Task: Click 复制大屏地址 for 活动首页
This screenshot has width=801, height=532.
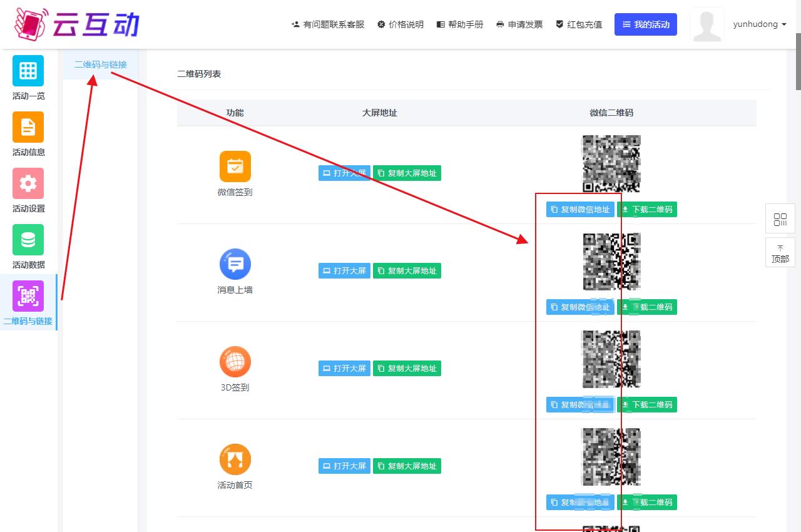Action: click(407, 466)
